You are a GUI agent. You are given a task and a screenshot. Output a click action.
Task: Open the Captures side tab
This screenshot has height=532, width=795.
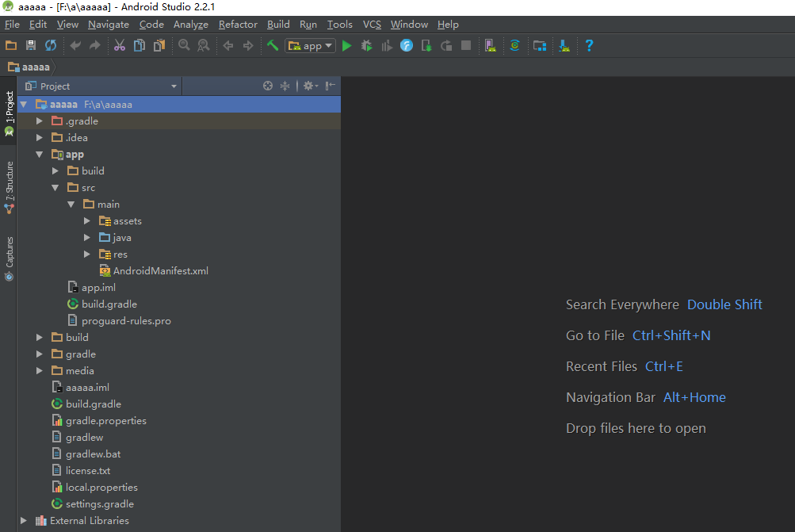(x=9, y=258)
